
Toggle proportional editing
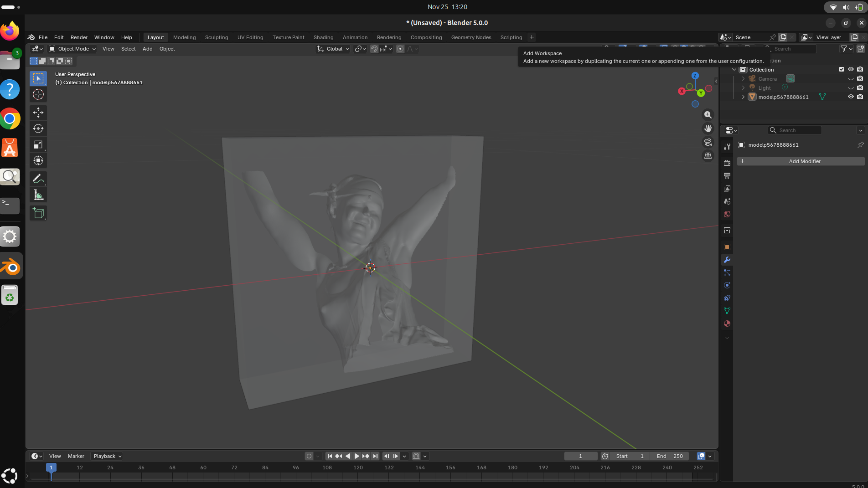coord(400,49)
